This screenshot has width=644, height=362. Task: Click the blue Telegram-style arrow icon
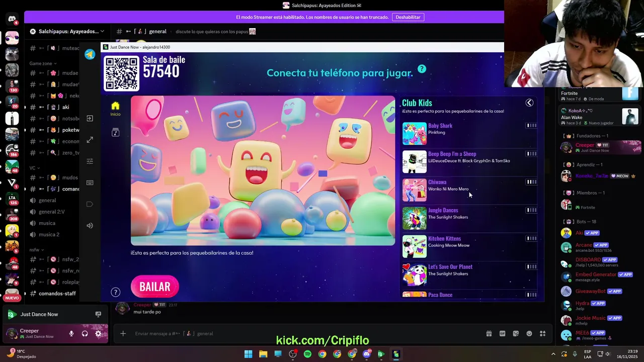click(90, 54)
